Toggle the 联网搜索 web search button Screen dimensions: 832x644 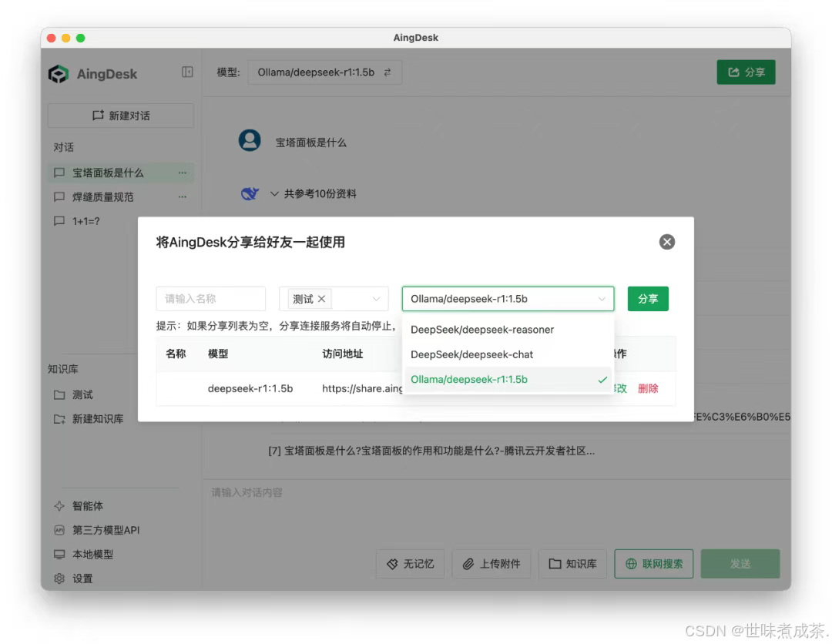coord(654,563)
